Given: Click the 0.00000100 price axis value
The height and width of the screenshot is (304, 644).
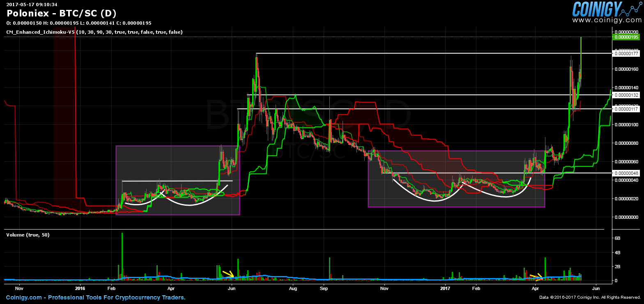Looking at the screenshot, I should 626,125.
